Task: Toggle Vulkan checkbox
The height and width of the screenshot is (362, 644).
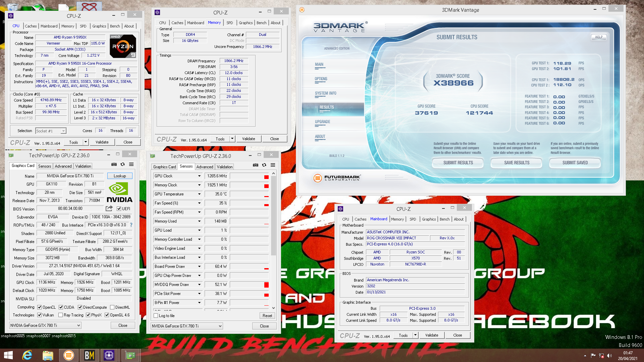Action: (40, 315)
